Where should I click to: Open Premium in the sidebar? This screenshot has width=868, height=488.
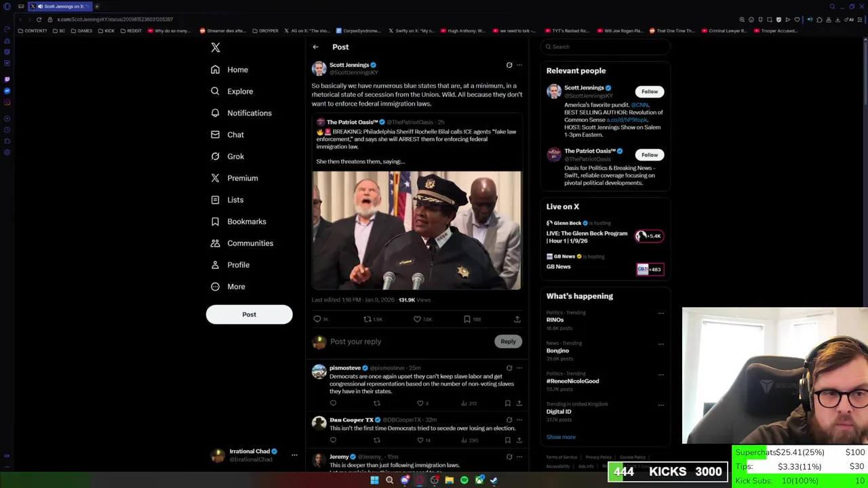point(234,178)
